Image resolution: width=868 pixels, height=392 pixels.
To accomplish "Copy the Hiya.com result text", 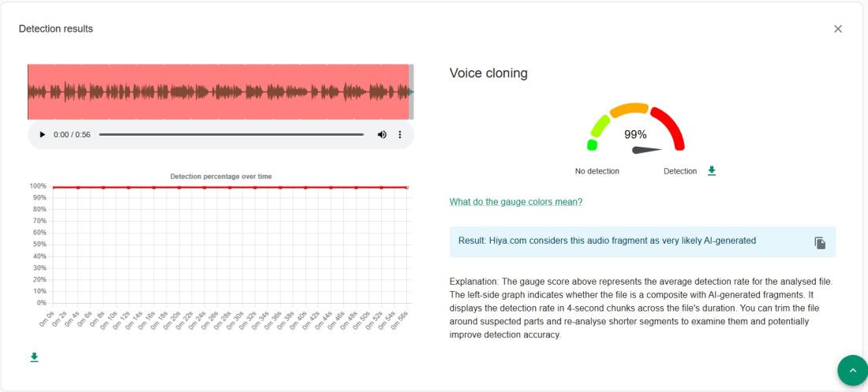I will point(820,243).
